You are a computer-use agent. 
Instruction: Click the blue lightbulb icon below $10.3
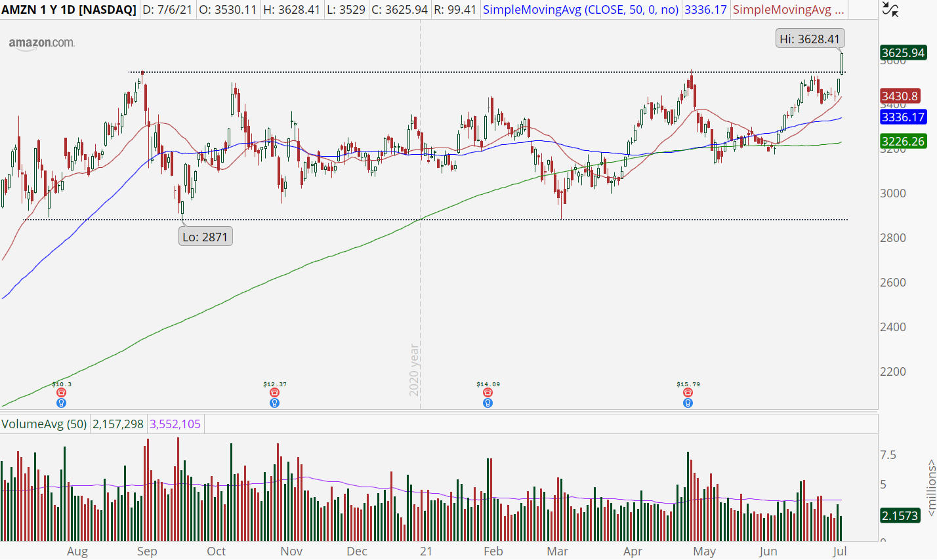point(62,403)
